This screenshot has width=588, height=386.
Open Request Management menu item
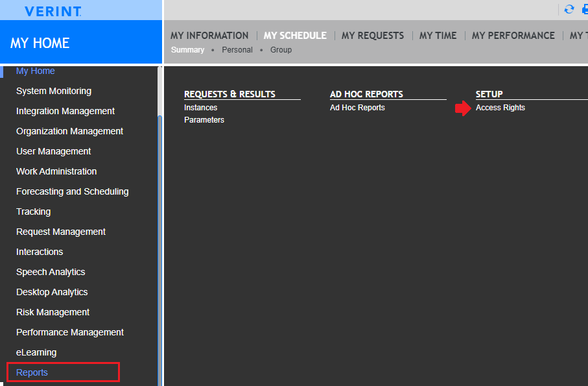coord(61,232)
